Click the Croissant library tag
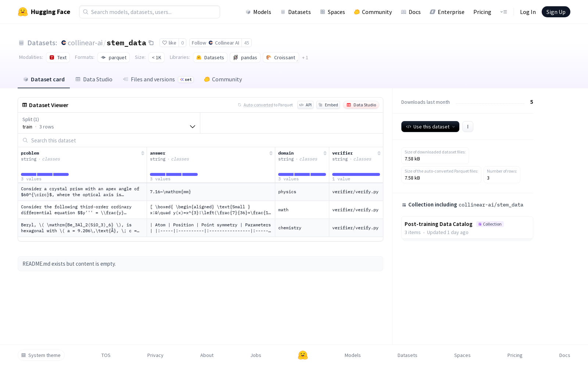Image resolution: width=588 pixels, height=368 pixels. click(x=281, y=57)
